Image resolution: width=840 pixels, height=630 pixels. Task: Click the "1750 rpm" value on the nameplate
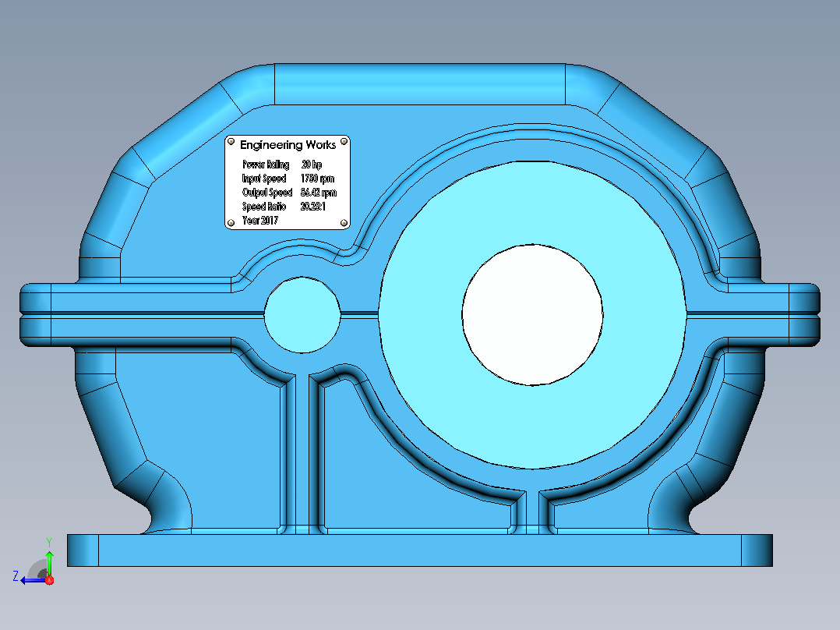coord(318,179)
